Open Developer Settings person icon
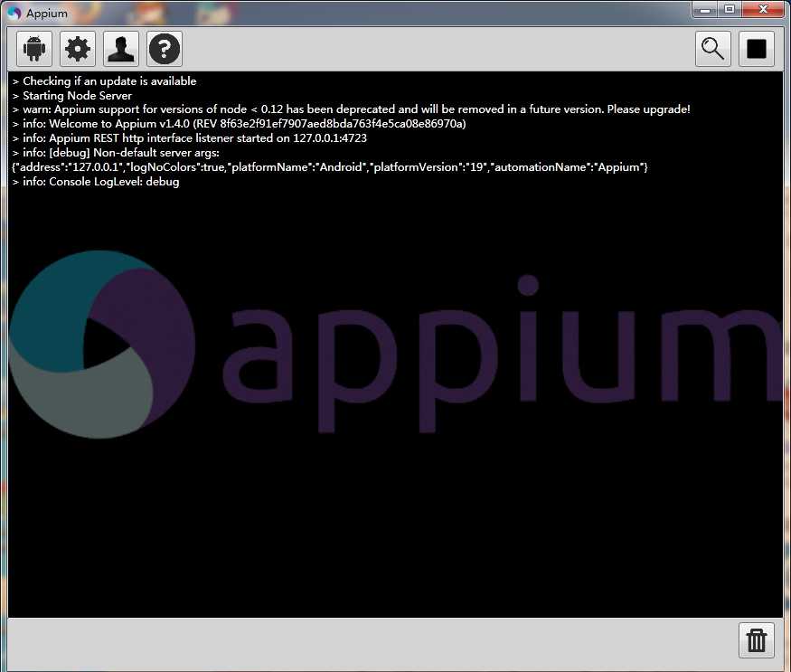This screenshot has height=672, width=791. click(x=121, y=49)
